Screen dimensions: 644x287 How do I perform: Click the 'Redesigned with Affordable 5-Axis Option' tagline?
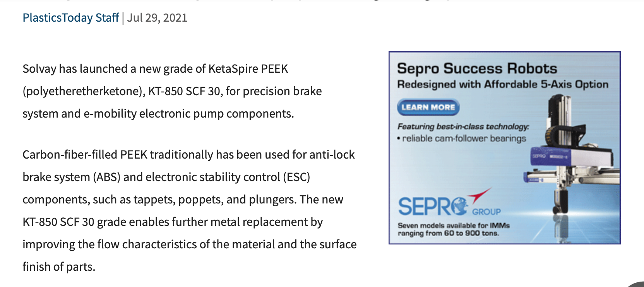[x=503, y=84]
